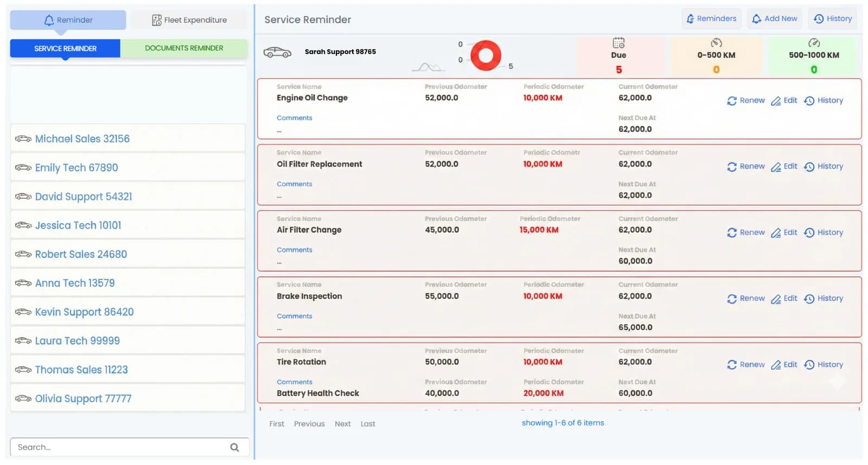Screen dimensions: 868x465
Task: Select vehicle Olivia Support 77777
Action: point(127,398)
